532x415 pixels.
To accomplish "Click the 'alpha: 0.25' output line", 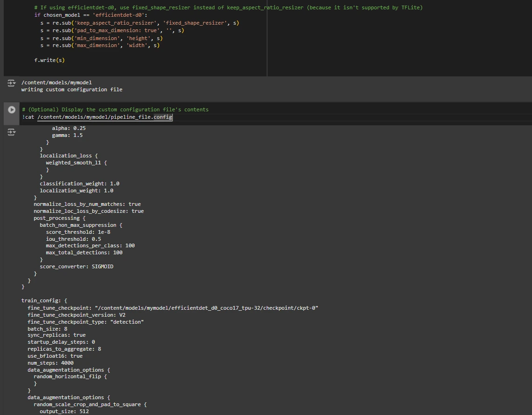I will 68,128.
